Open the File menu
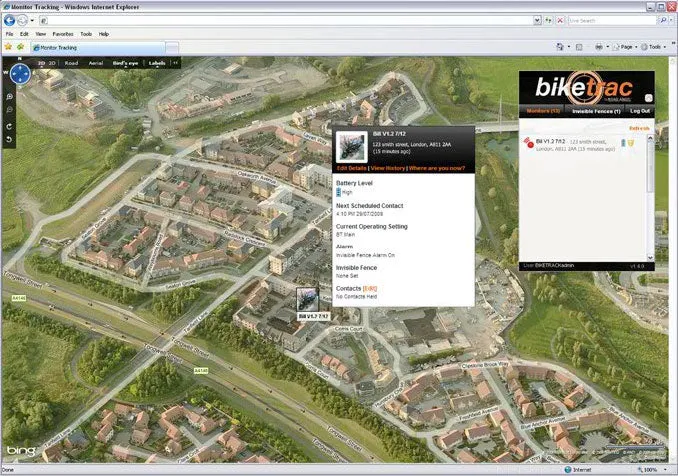 10,34
